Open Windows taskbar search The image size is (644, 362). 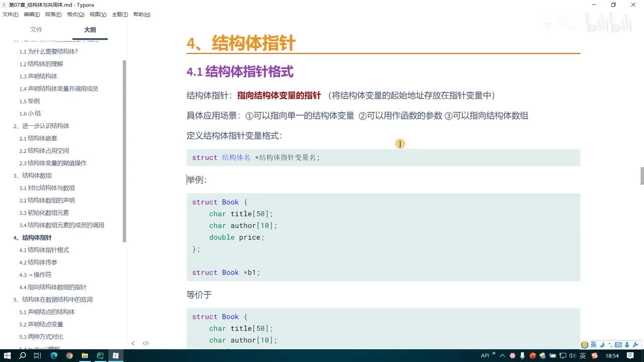(x=23, y=355)
